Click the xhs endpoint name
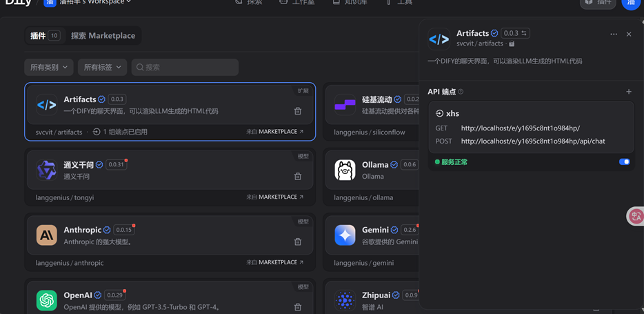The width and height of the screenshot is (644, 314). pyautogui.click(x=452, y=113)
